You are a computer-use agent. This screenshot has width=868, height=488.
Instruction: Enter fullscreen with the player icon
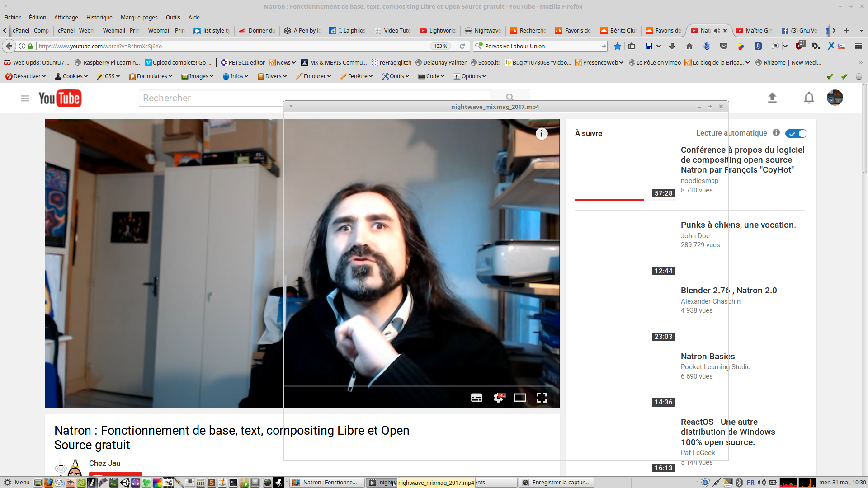(542, 398)
